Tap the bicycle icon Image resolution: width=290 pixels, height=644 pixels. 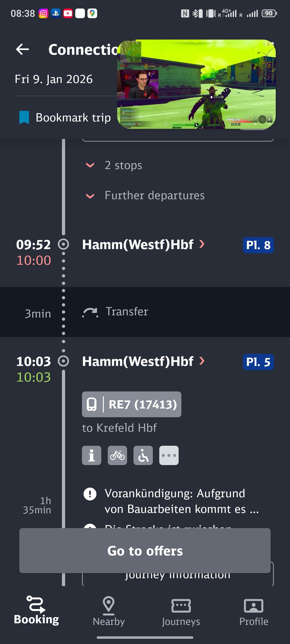pos(117,455)
